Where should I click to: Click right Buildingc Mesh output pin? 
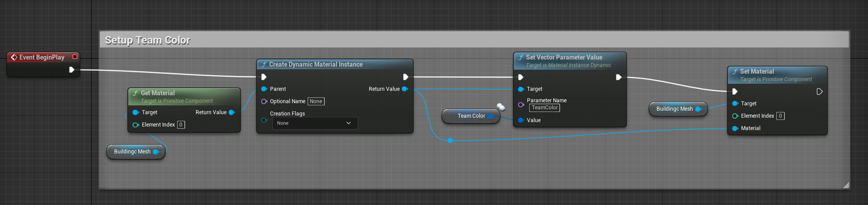[x=698, y=109]
